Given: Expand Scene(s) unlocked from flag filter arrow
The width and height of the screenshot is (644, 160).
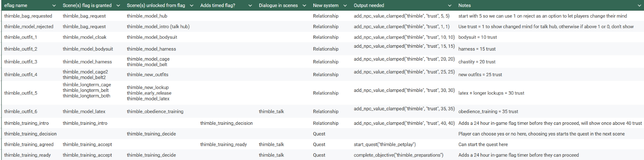Looking at the screenshot, I should [x=191, y=5].
